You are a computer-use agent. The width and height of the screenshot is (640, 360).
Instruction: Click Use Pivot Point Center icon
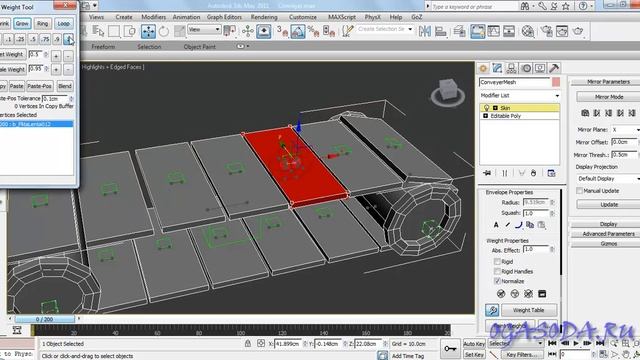(229, 31)
